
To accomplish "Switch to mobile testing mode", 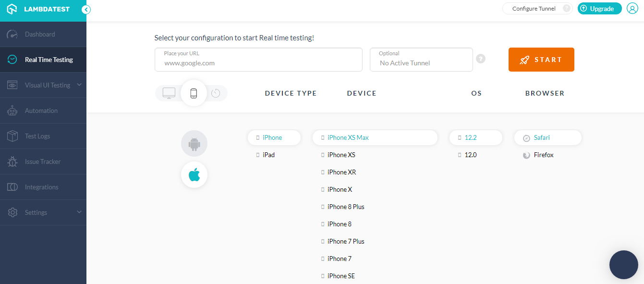I will [194, 93].
